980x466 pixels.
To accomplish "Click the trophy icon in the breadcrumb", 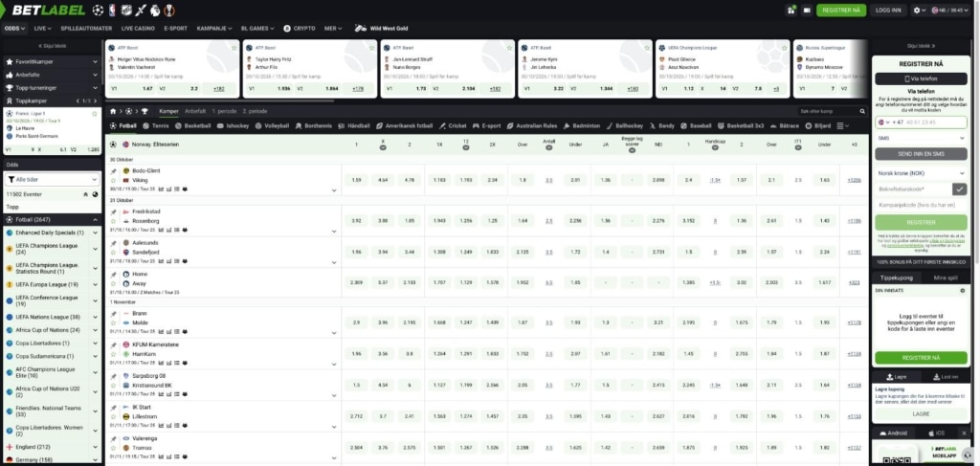I will (x=145, y=111).
